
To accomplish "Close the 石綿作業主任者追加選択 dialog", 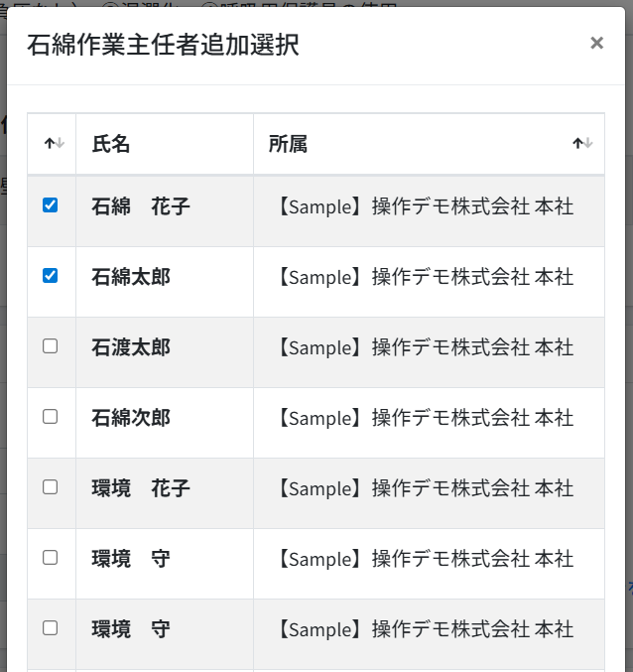I will click(x=596, y=43).
